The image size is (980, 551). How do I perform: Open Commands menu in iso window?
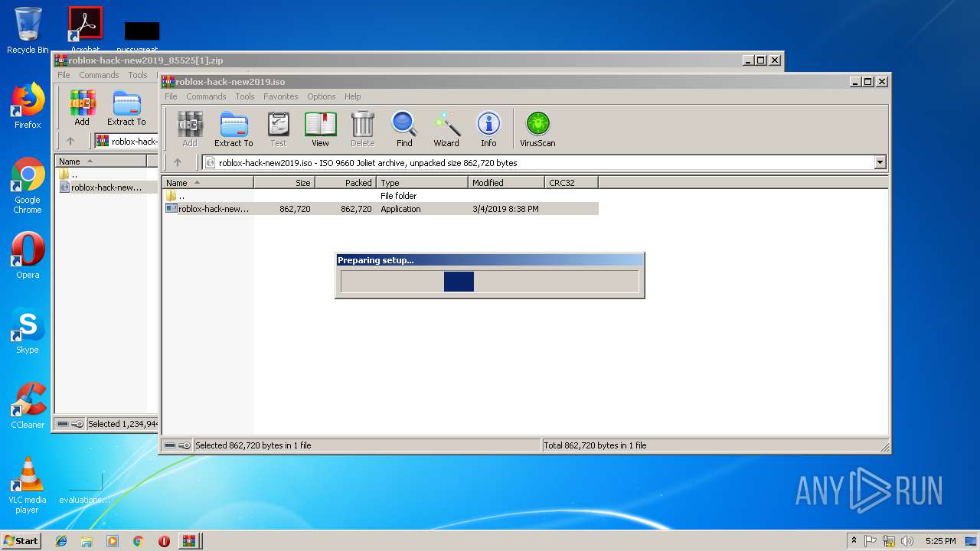(x=206, y=96)
